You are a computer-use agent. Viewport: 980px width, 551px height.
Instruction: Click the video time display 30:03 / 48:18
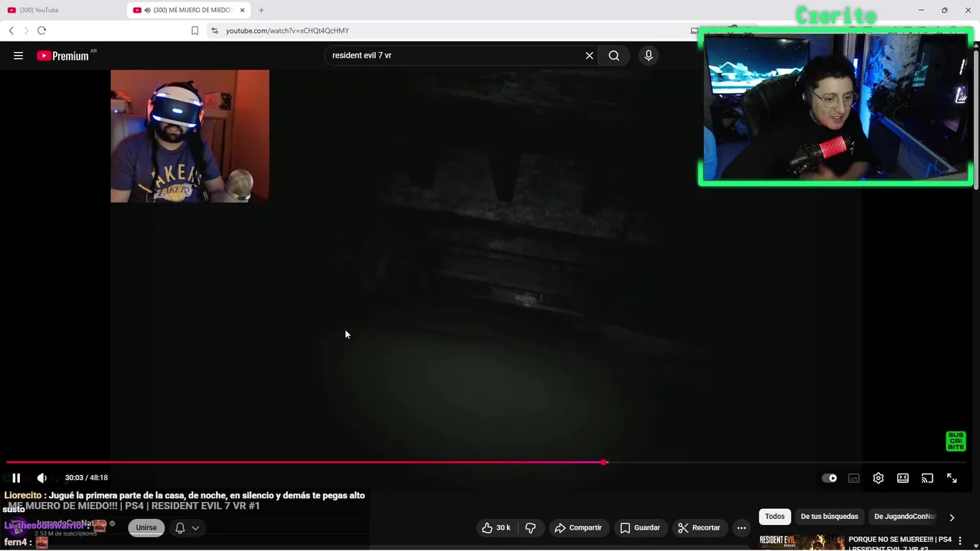[x=86, y=478]
